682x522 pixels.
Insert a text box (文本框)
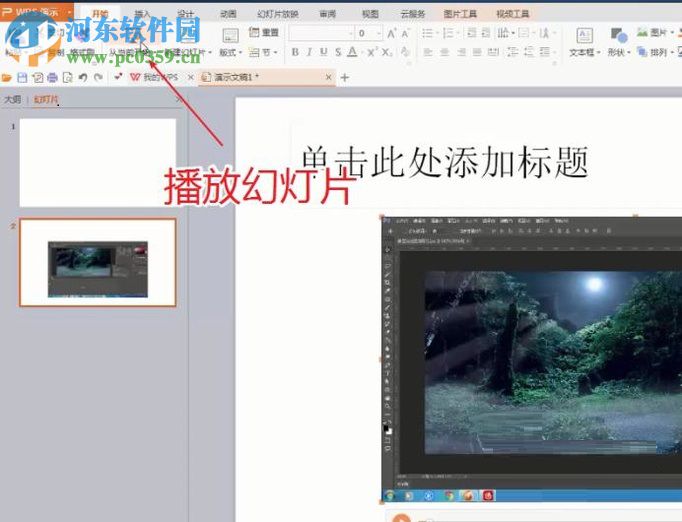pyautogui.click(x=584, y=42)
